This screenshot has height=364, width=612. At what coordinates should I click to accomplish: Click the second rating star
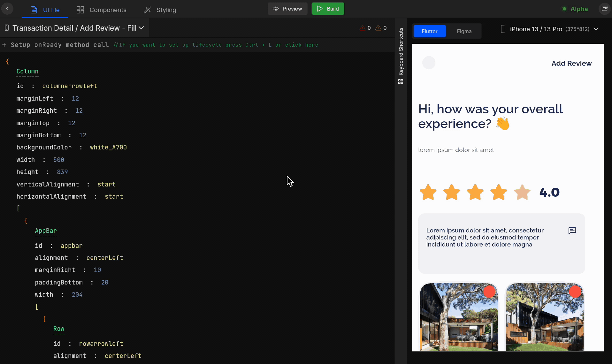point(452,192)
